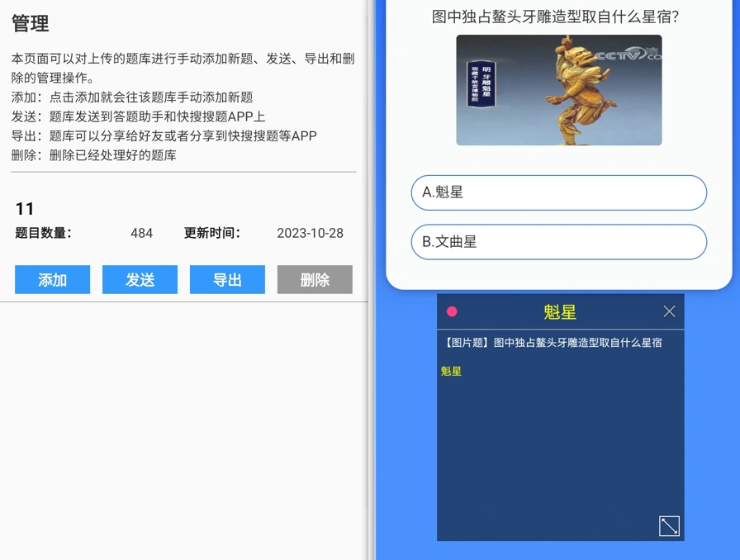Click the 管理 page heading
This screenshot has width=740, height=560.
click(x=30, y=24)
